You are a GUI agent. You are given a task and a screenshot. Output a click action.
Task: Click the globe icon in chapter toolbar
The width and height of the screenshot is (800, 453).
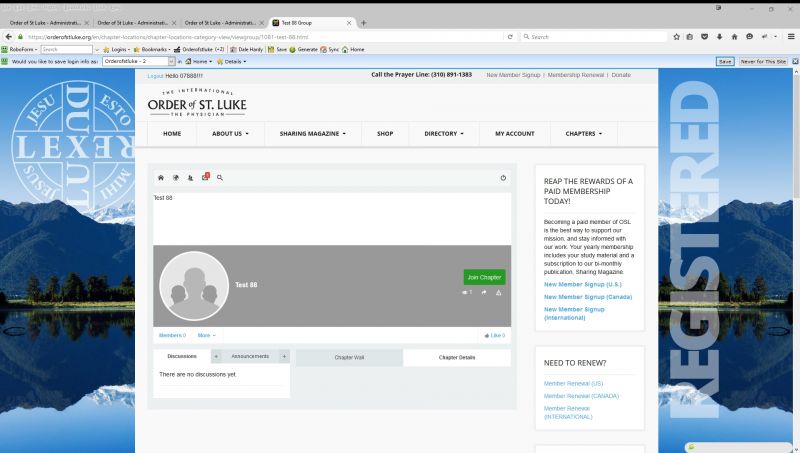(x=176, y=178)
